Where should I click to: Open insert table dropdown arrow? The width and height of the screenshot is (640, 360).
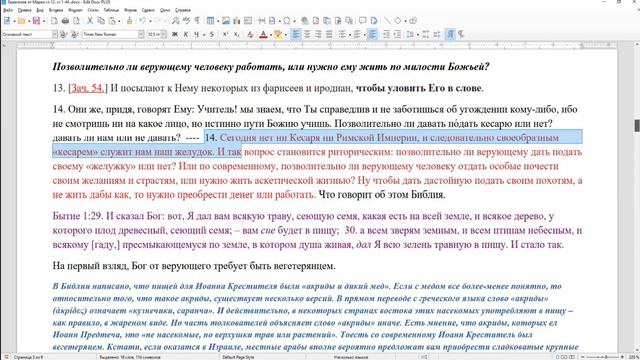218,21
